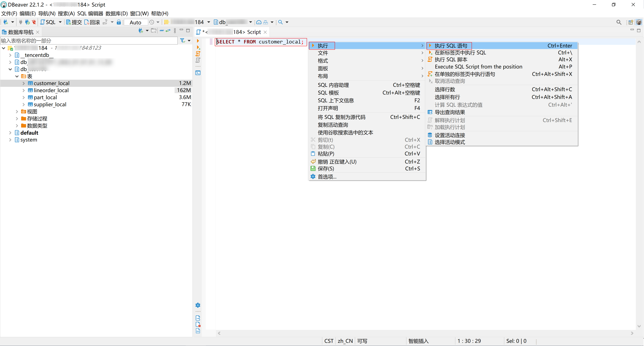Image resolution: width=644 pixels, height=346 pixels.
Task: Click the Commit (提交) toolbar icon
Action: point(74,22)
